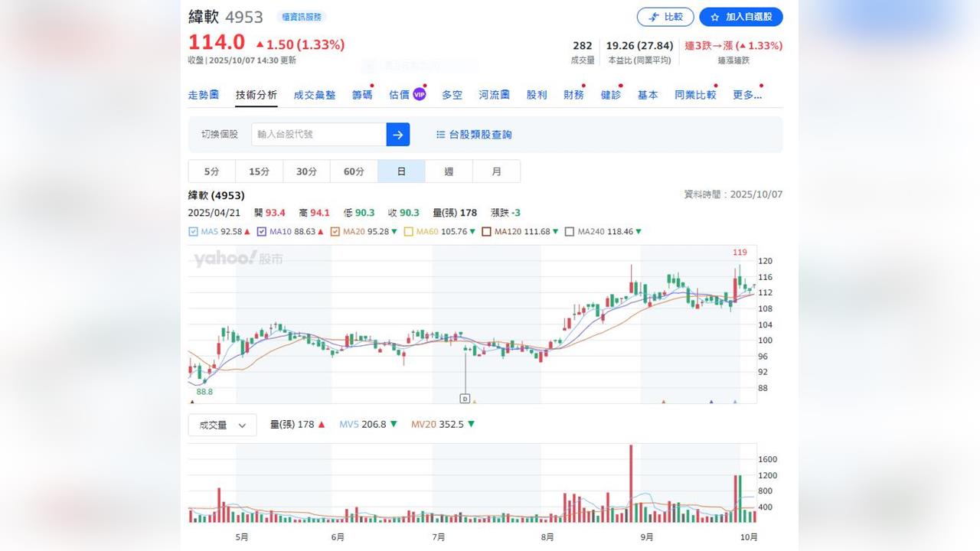
Task: Select the 週 weekly chart interval
Action: [449, 171]
